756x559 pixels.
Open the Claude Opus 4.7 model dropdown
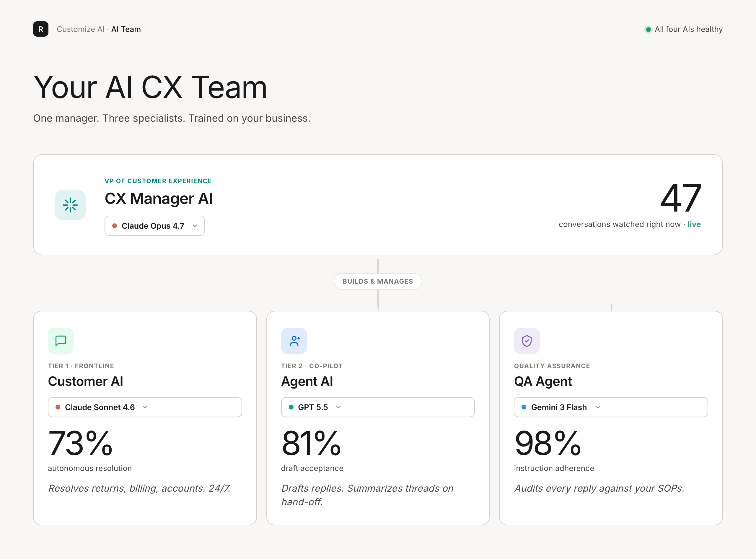(154, 226)
